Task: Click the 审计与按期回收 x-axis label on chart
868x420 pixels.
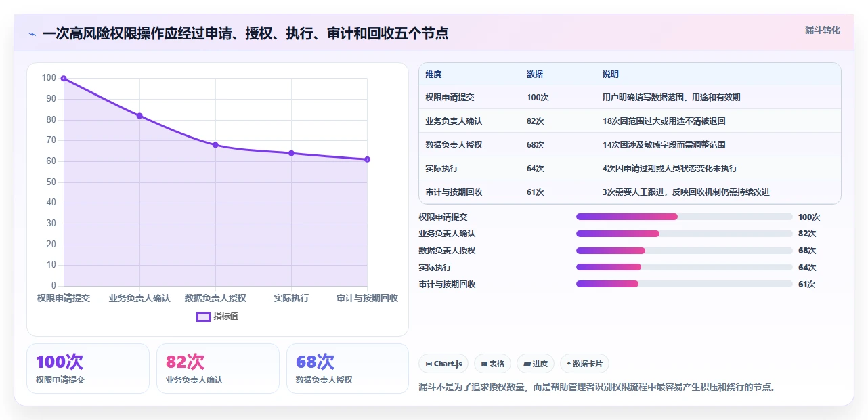Action: [367, 298]
